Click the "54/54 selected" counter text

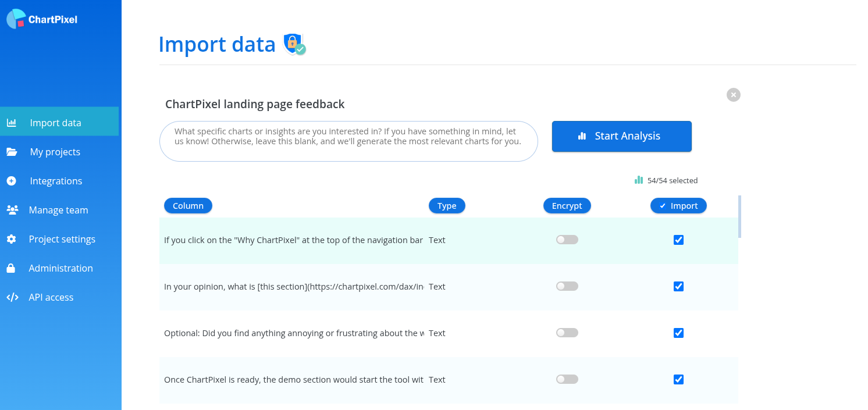(673, 180)
